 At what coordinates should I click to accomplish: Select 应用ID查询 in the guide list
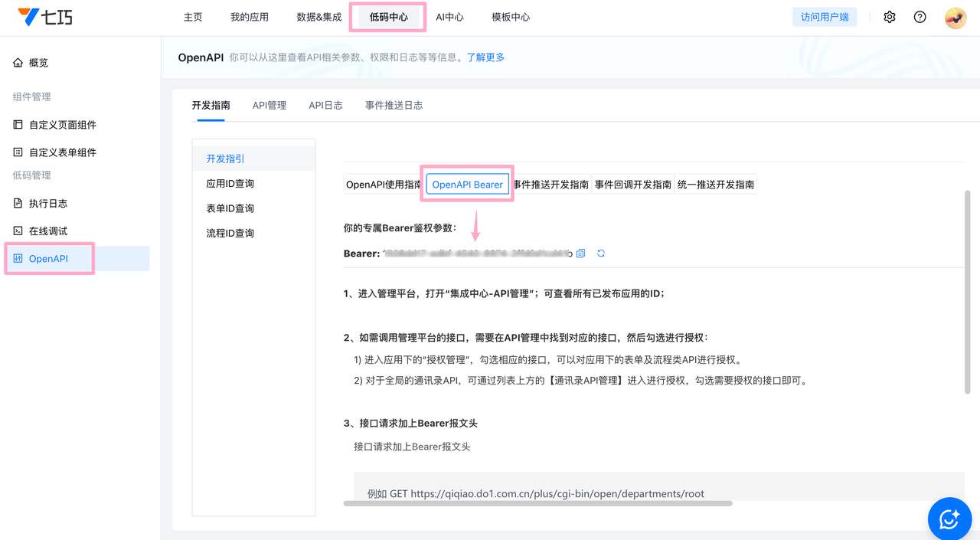coord(230,184)
